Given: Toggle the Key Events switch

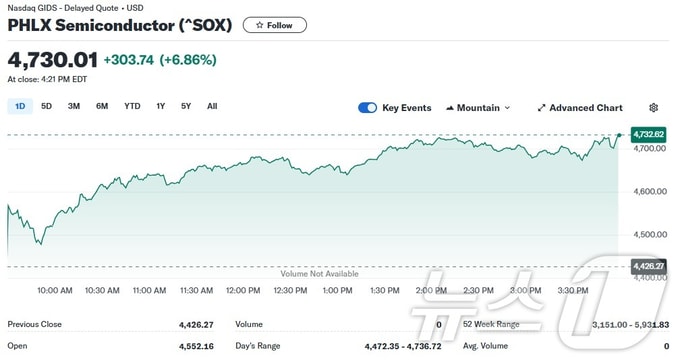Looking at the screenshot, I should [367, 108].
